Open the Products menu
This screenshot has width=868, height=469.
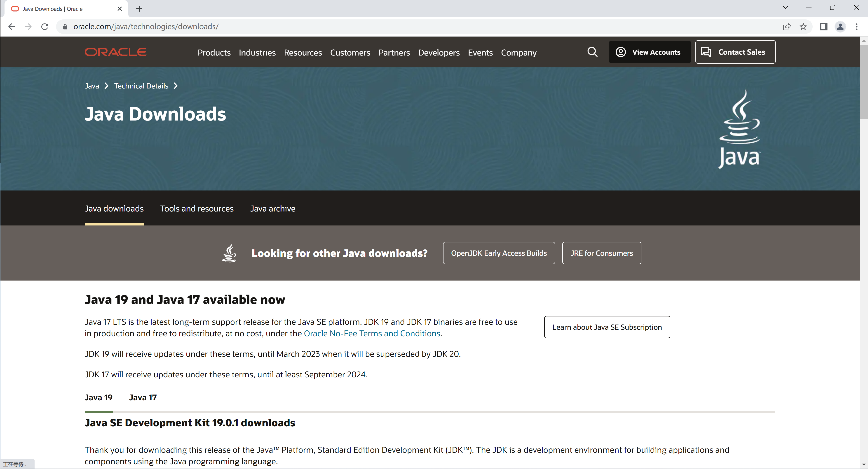point(214,53)
